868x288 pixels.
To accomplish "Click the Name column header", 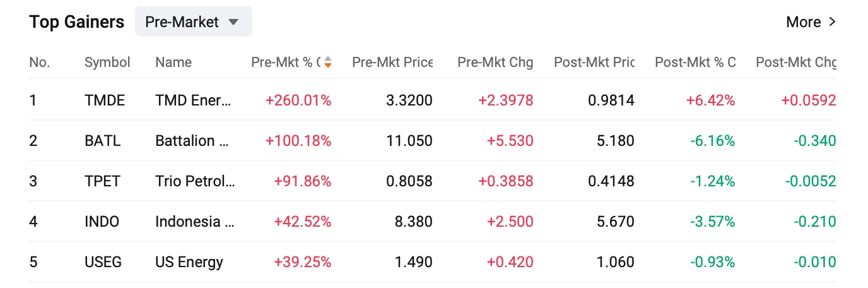I will [173, 62].
